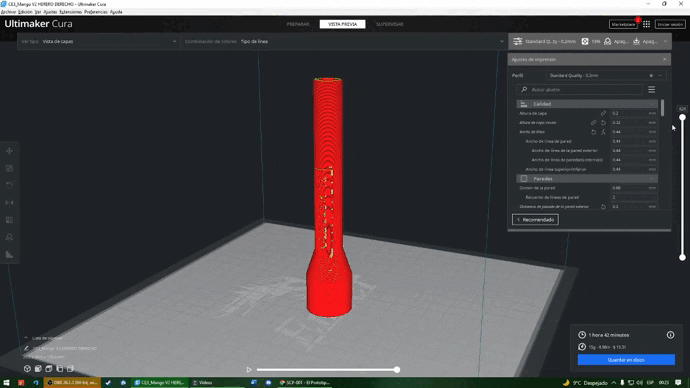The image size is (690, 388).
Task: Edit the Altura de capa value field
Action: point(634,113)
